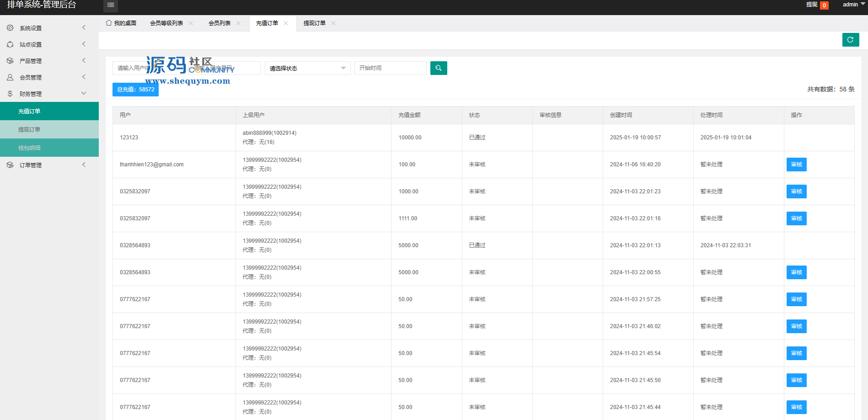The image size is (868, 420).
Task: Click 审核 for the 1000.00 recharge row
Action: [x=797, y=191]
